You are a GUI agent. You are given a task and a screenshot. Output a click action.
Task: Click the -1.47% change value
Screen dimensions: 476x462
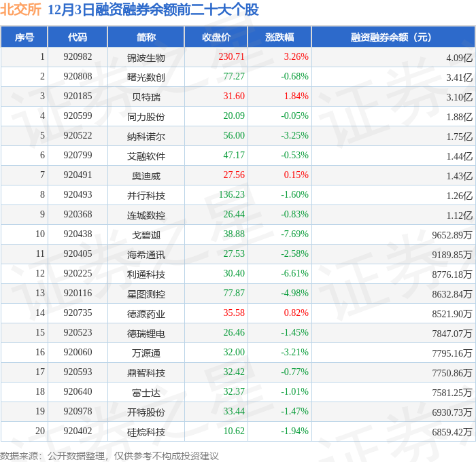(x=294, y=412)
